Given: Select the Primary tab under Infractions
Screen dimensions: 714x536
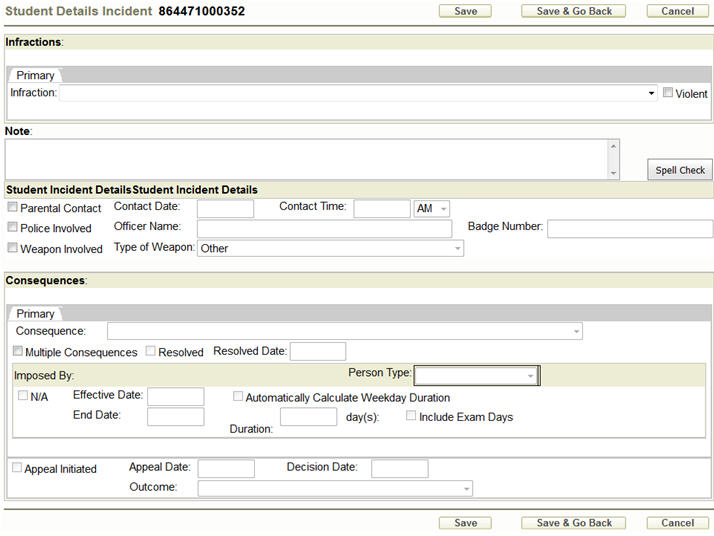Looking at the screenshot, I should point(35,76).
